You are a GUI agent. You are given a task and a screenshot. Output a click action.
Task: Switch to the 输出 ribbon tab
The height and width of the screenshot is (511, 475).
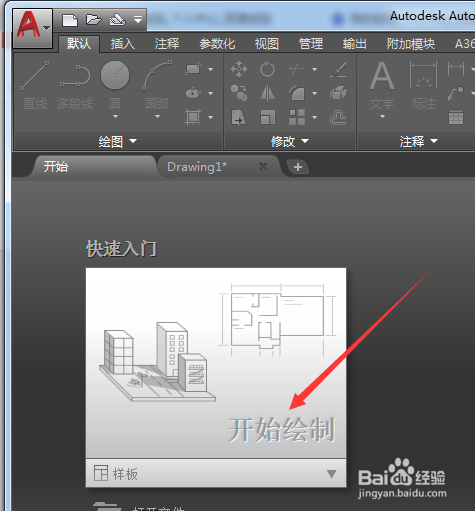pos(355,44)
